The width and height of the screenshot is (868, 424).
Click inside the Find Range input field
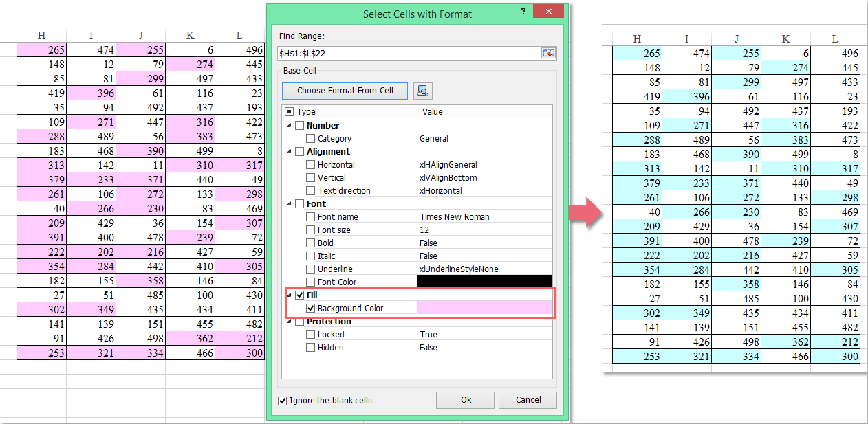click(x=392, y=52)
